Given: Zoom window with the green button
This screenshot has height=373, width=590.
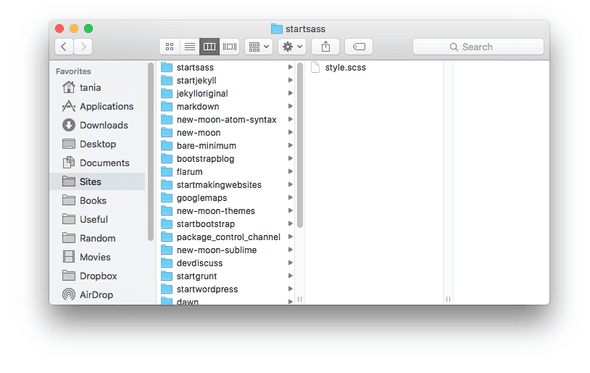Looking at the screenshot, I should tap(88, 29).
